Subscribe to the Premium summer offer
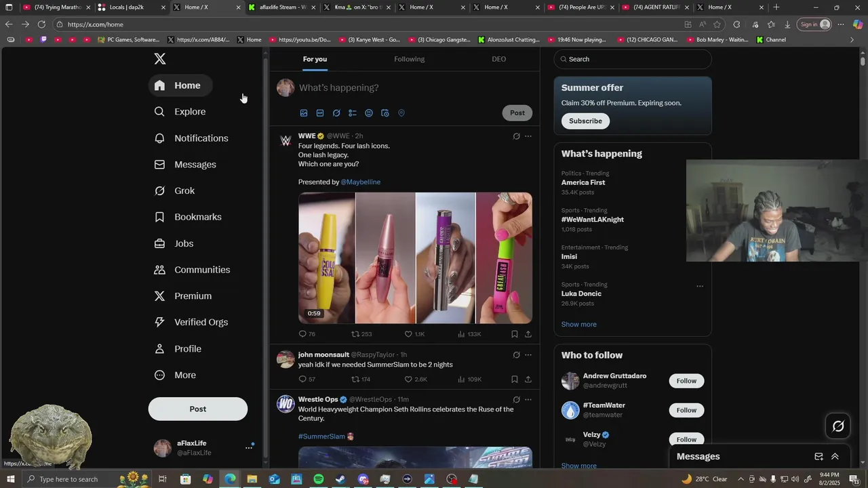This screenshot has height=488, width=868. click(x=585, y=121)
